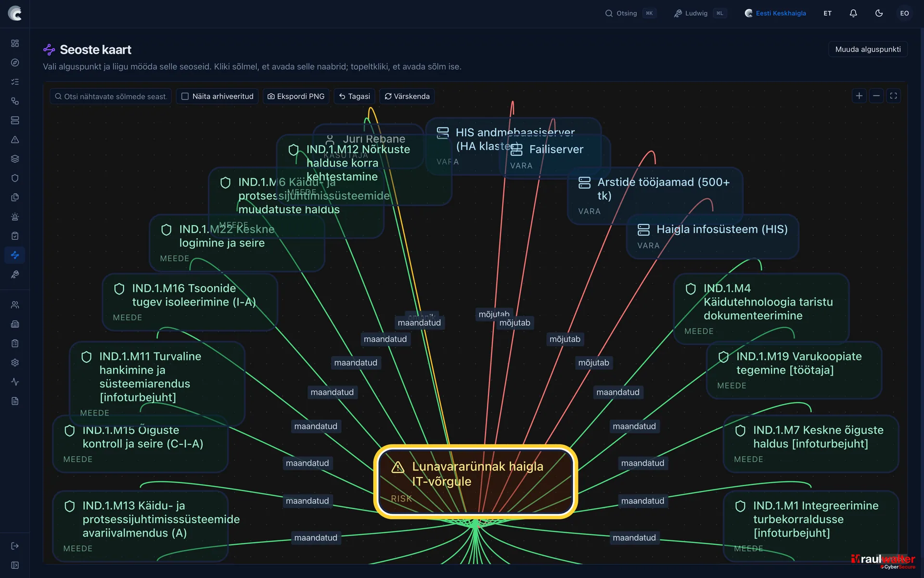
Task: Zoom out of the graph with minus
Action: click(x=876, y=96)
